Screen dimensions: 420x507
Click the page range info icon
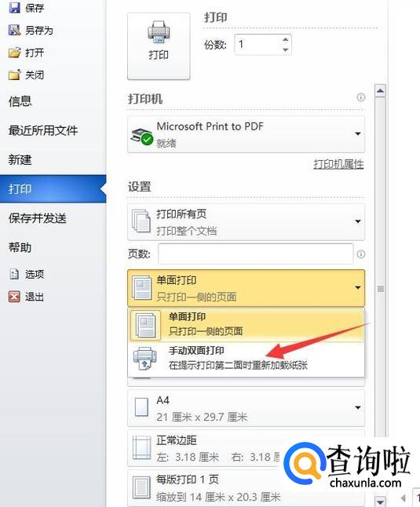click(361, 254)
